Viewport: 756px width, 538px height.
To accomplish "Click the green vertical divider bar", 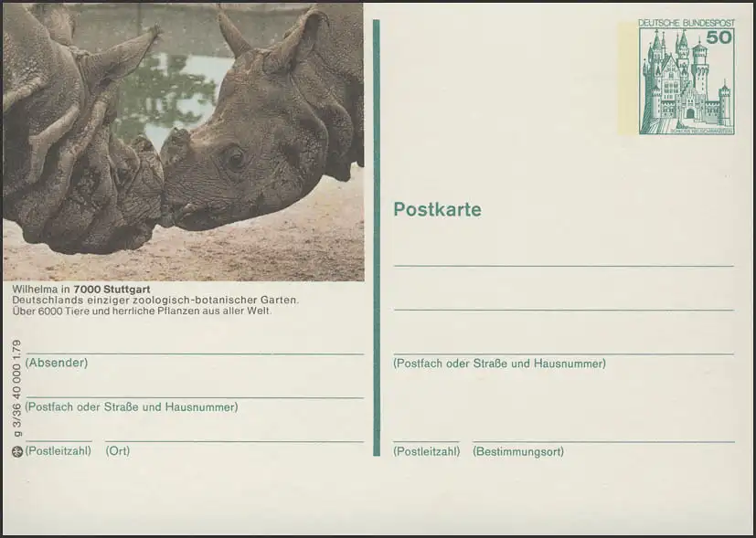I will (x=376, y=237).
